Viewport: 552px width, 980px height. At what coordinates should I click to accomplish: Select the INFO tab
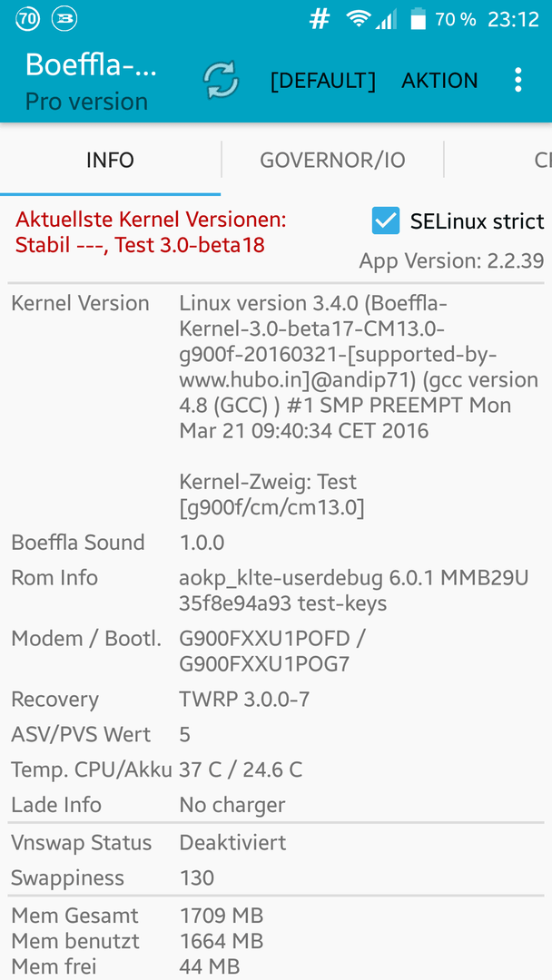point(110,160)
